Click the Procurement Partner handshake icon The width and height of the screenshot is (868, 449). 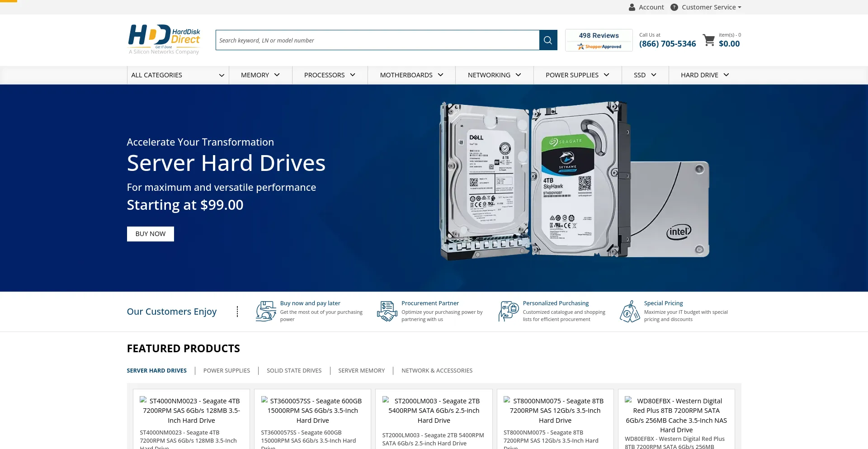tap(387, 311)
